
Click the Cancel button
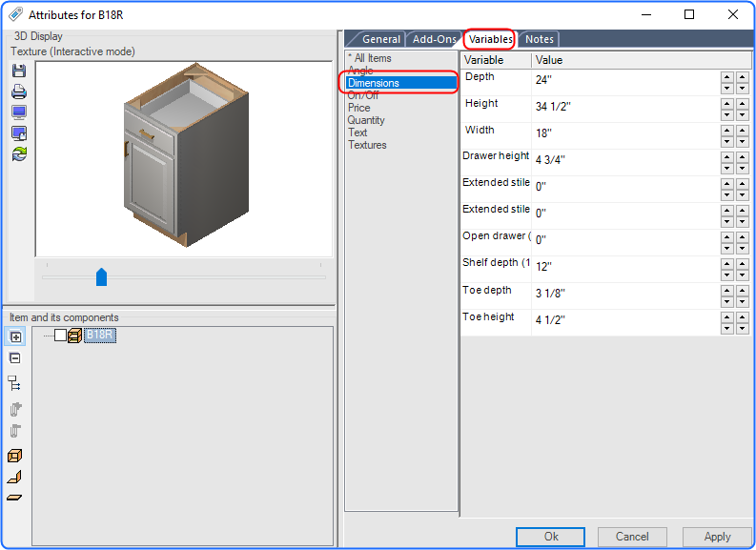(632, 537)
